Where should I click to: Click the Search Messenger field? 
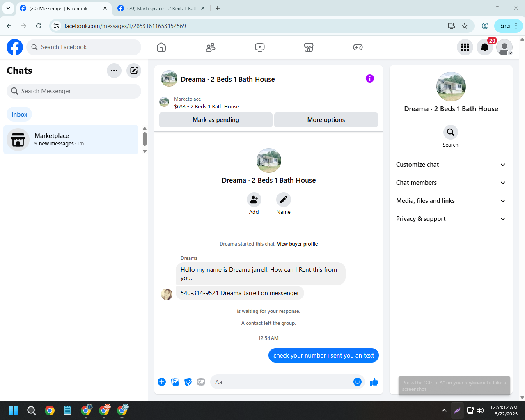pyautogui.click(x=74, y=91)
